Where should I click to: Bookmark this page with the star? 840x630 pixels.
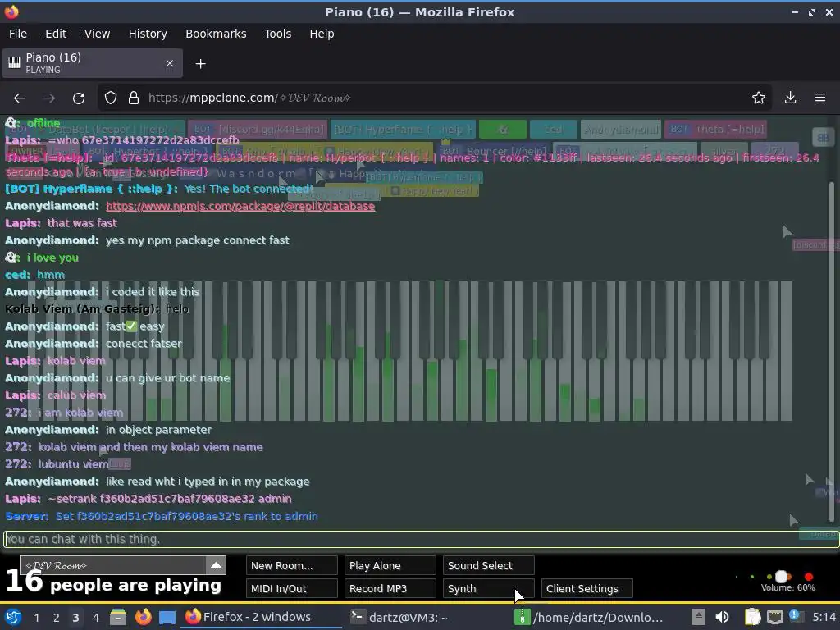coord(759,98)
